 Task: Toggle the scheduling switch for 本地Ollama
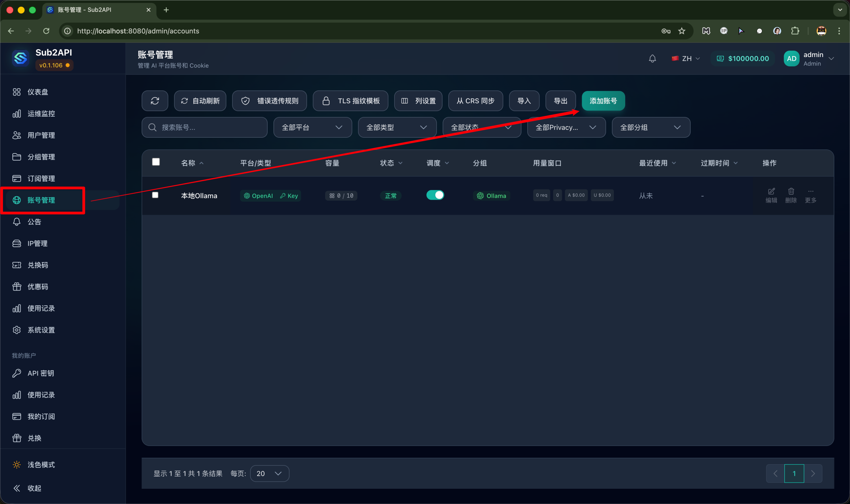click(435, 195)
